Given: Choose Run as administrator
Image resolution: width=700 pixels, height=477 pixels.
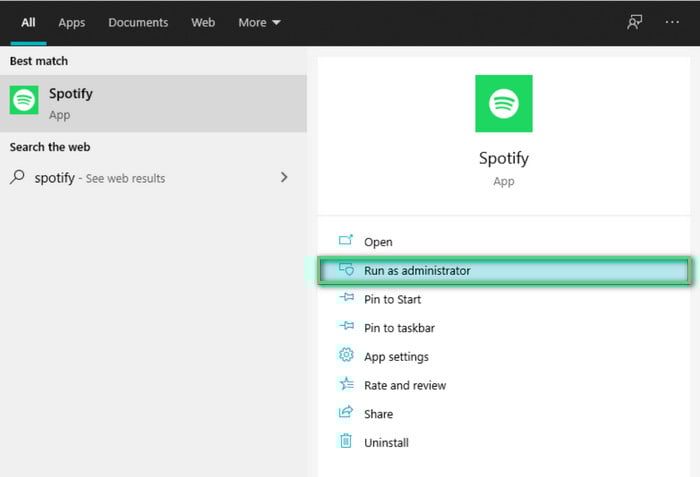Looking at the screenshot, I should (504, 271).
